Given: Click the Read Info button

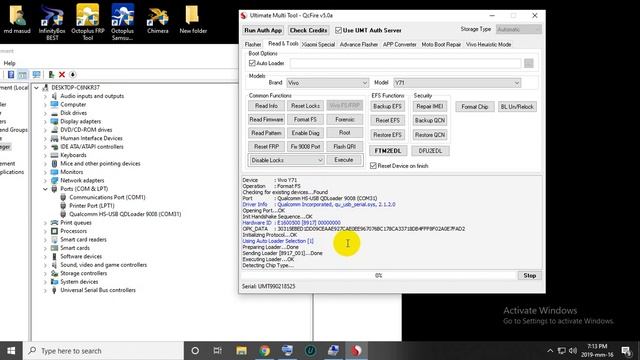Looking at the screenshot, I should point(266,106).
